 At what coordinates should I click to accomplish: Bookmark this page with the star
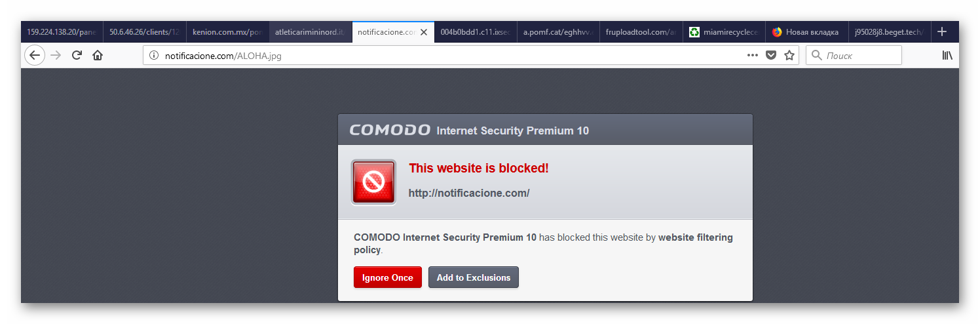pyautogui.click(x=789, y=56)
